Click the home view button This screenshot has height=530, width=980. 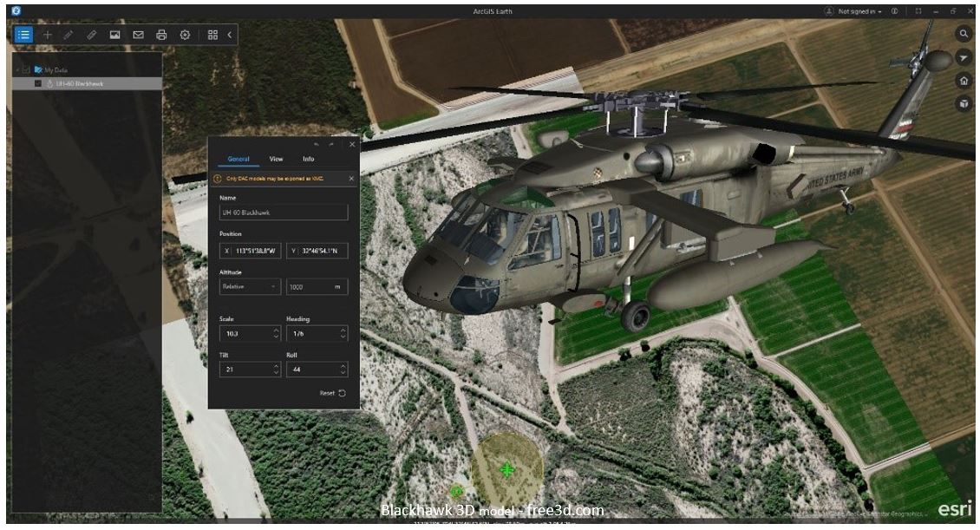click(964, 81)
